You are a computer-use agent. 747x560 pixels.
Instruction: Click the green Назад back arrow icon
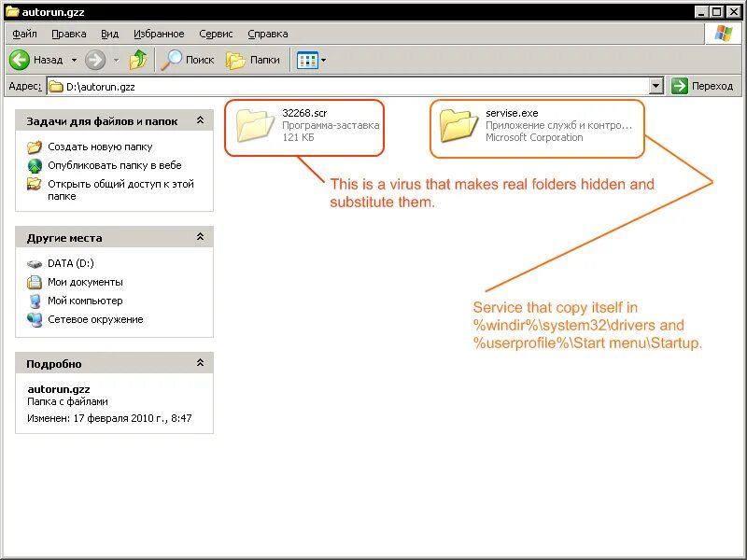click(x=20, y=60)
